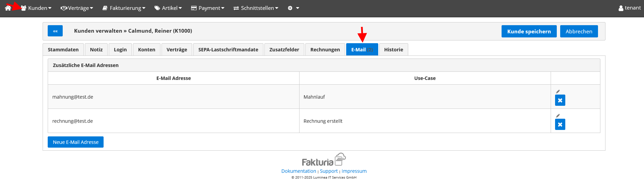
Task: Open the Dokumentation footer link
Action: 298,171
